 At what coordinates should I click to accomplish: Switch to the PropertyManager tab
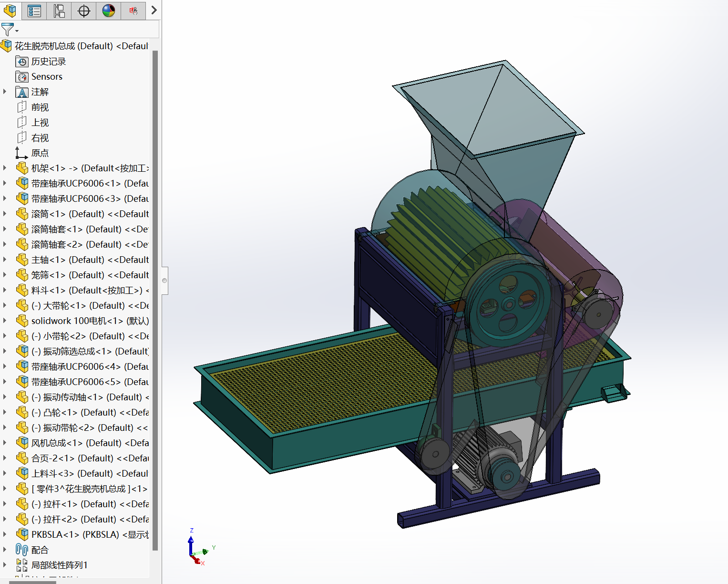pos(34,10)
